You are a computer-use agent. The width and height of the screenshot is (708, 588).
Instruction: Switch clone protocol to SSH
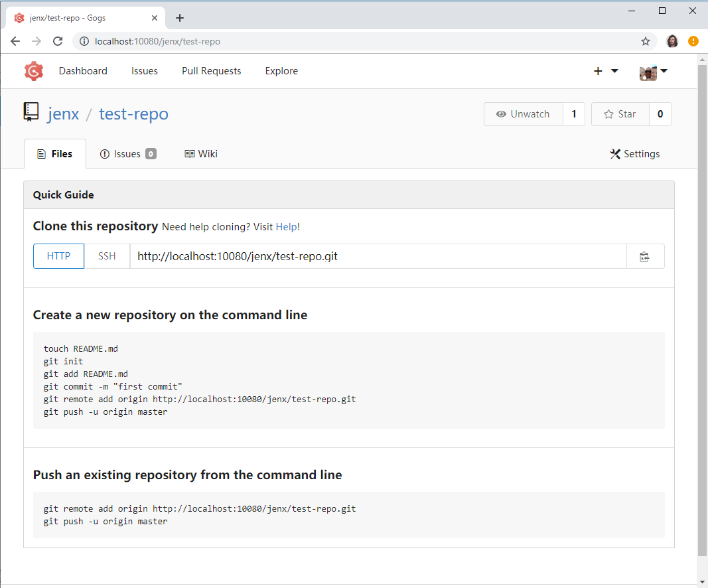107,256
